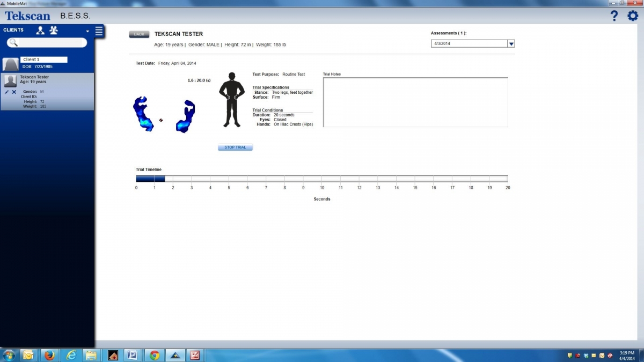The height and width of the screenshot is (362, 644).
Task: Click the magnifier icon in client search
Action: click(14, 43)
